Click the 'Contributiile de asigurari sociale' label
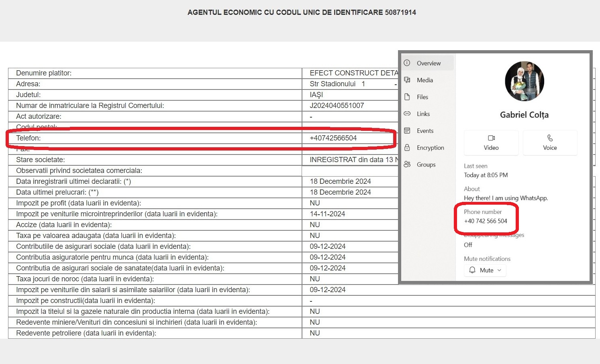Screen dimensions: 600x364 coord(103,246)
